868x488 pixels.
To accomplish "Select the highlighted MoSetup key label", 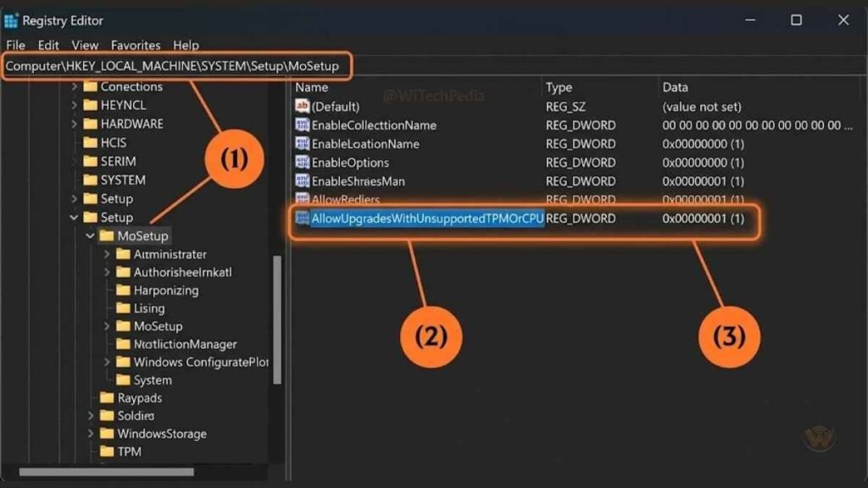I will [142, 236].
